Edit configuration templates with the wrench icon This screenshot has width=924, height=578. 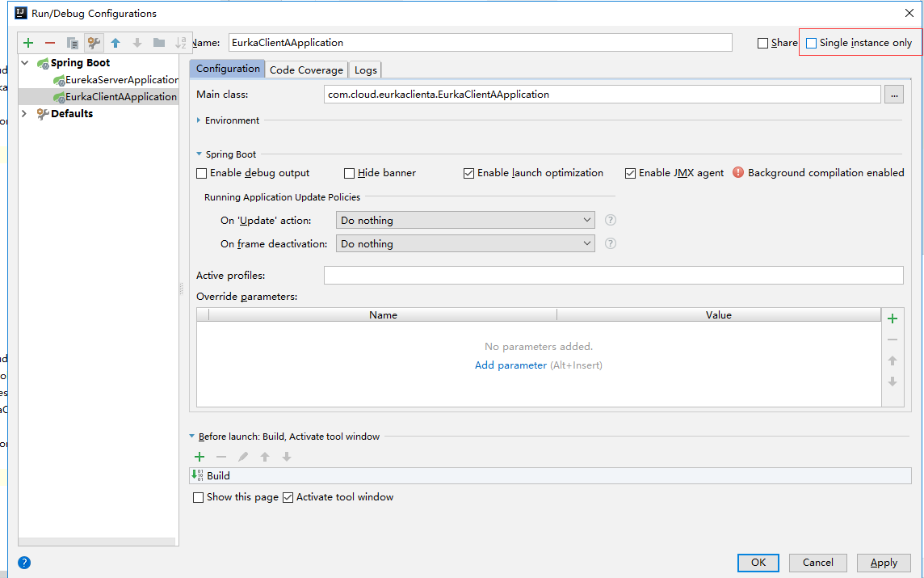pyautogui.click(x=94, y=42)
